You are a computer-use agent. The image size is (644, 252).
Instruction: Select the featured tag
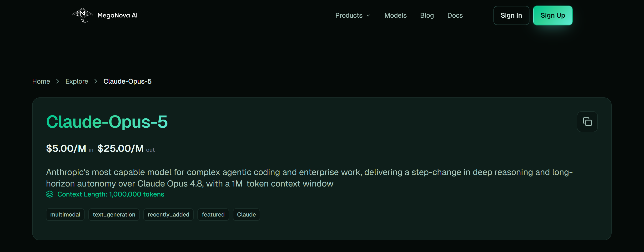pyautogui.click(x=213, y=215)
